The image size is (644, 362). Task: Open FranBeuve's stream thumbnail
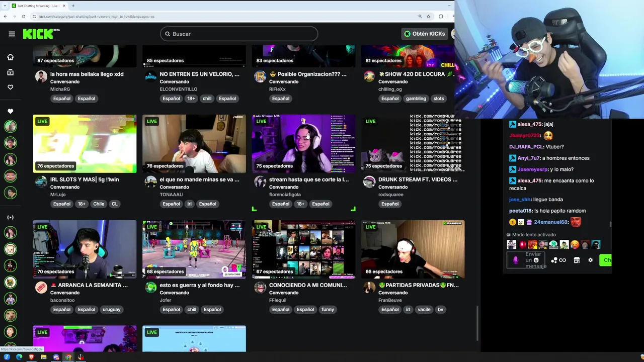(413, 249)
